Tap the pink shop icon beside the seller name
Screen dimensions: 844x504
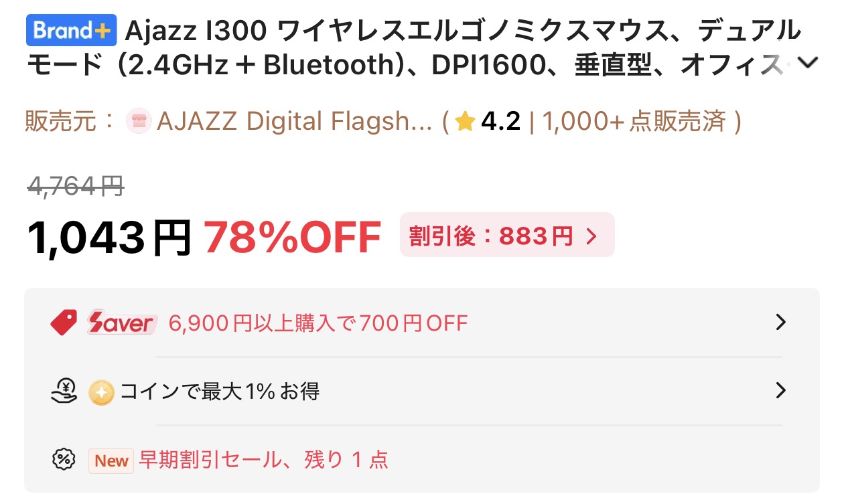click(139, 122)
